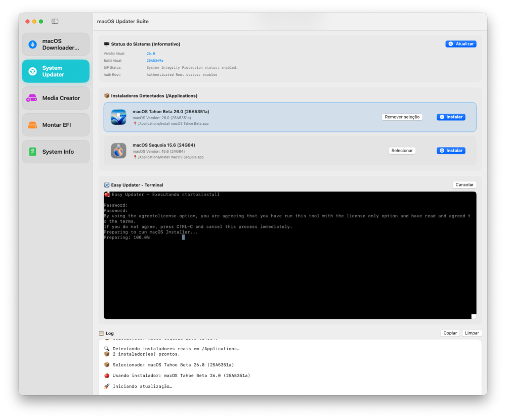
Task: Click the terminal resize handle at corner
Action: click(x=474, y=316)
